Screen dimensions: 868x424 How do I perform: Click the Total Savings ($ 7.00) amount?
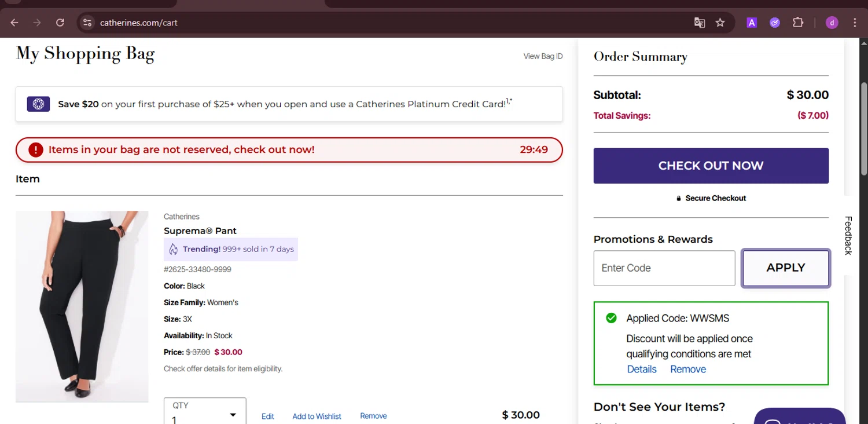coord(813,115)
